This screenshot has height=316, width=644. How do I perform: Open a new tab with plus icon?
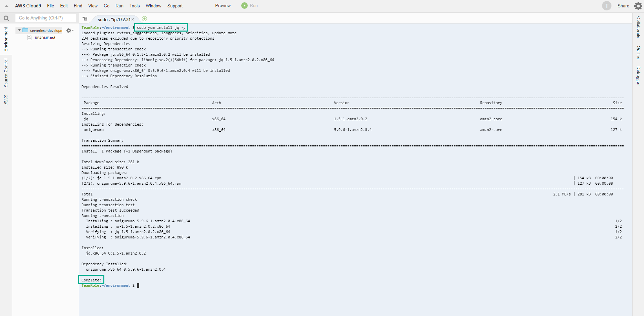[x=144, y=19]
